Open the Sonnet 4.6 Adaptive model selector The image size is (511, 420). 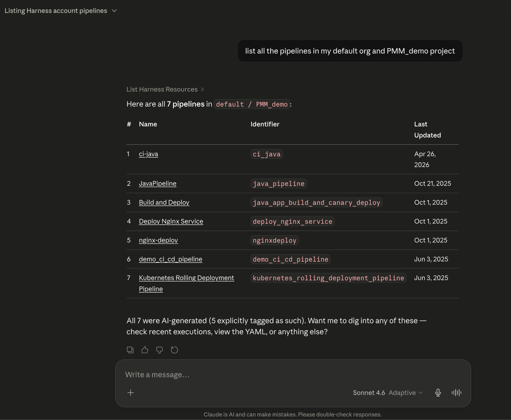(x=387, y=393)
